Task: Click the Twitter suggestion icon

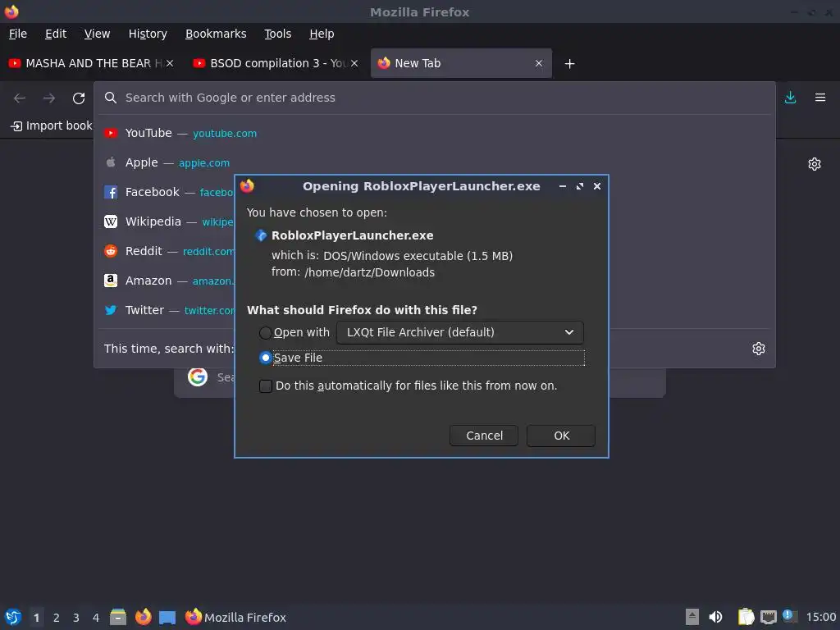Action: pos(111,310)
